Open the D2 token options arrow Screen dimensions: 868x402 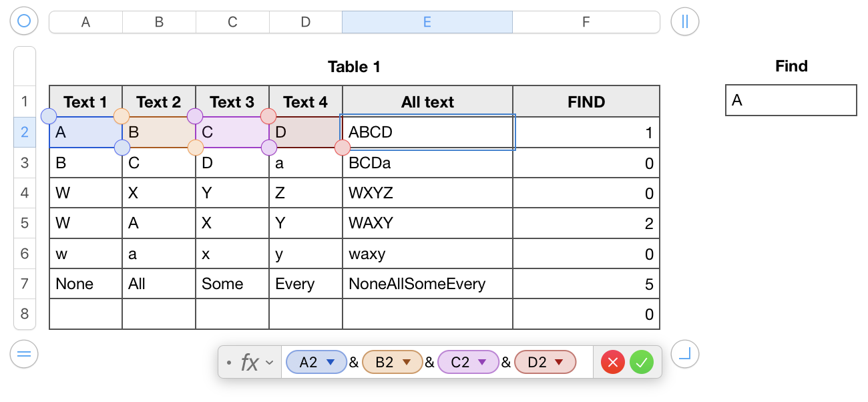pyautogui.click(x=560, y=363)
